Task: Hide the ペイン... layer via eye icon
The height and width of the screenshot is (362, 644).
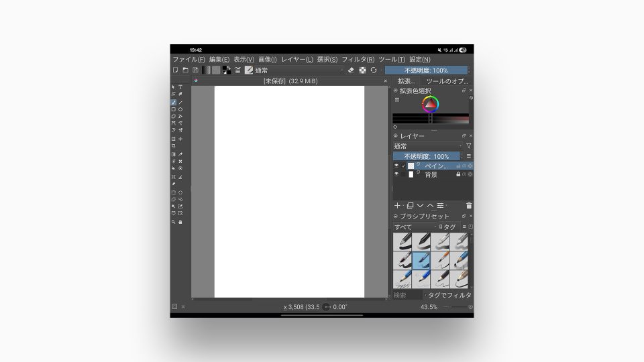Action: [x=396, y=166]
